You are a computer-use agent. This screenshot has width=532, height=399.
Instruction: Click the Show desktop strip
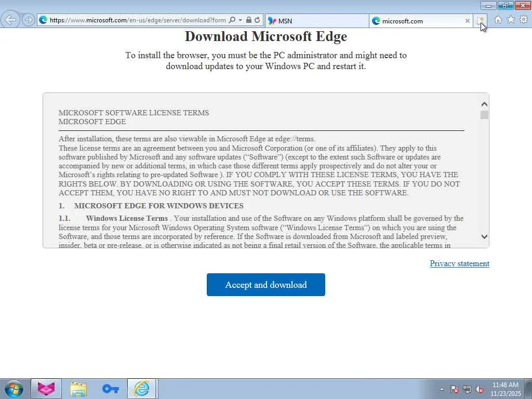click(528, 389)
